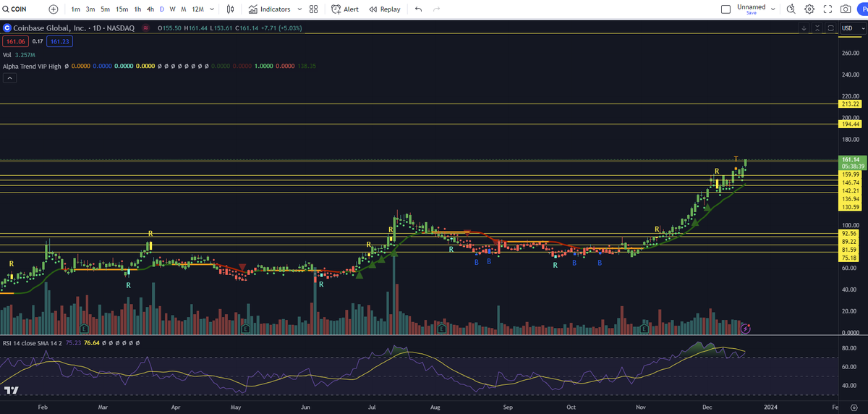This screenshot has height=414, width=868.
Task: Click the purple lightning event icon
Action: [x=746, y=329]
